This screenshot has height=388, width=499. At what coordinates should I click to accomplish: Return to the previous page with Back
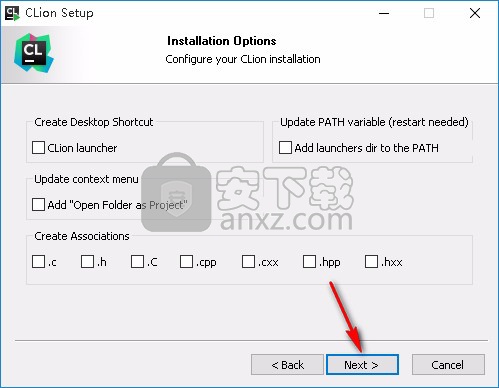[287, 365]
